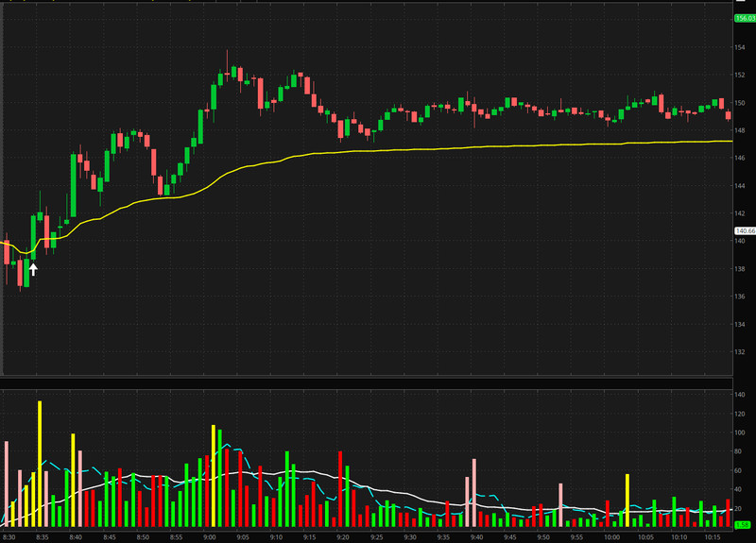This screenshot has width=756, height=543.
Task: Click the 9:05 time axis label
Action: (243, 537)
